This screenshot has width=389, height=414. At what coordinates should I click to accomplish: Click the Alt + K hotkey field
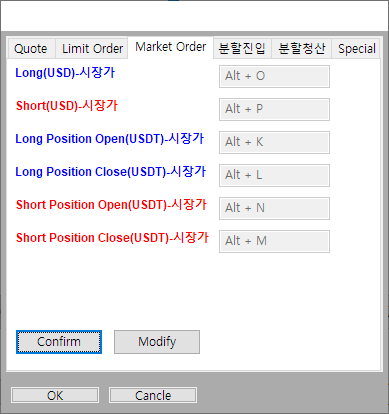pyautogui.click(x=274, y=142)
